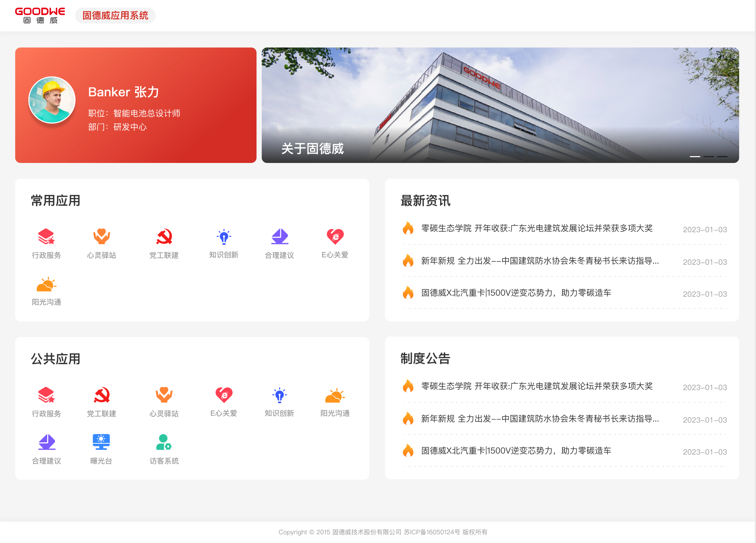This screenshot has height=543, width=756.
Task: Open 固德威X北汽重卡 article in 最新资讯
Action: (516, 293)
